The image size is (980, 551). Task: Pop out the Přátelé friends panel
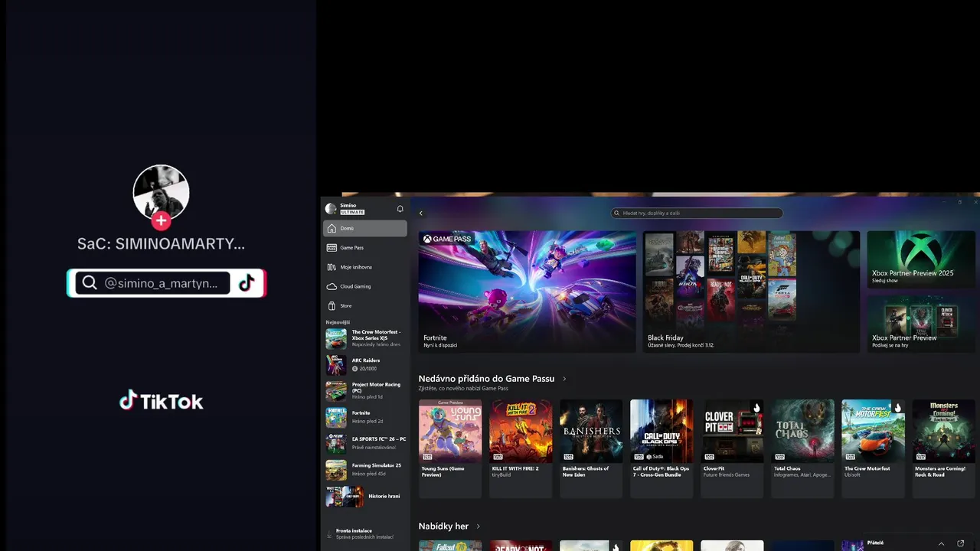961,543
